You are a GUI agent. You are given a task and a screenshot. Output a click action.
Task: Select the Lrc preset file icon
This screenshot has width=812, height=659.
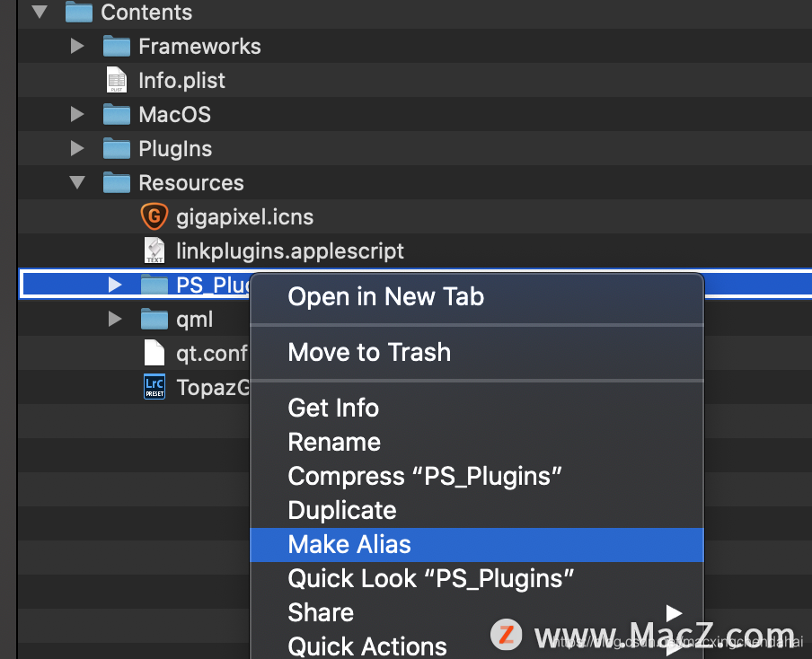pyautogui.click(x=154, y=387)
